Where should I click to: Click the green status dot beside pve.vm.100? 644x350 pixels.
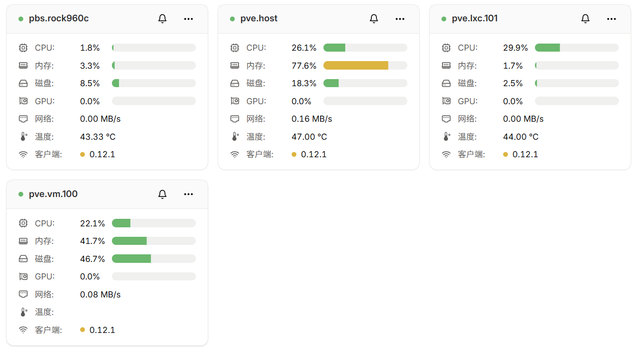[21, 194]
